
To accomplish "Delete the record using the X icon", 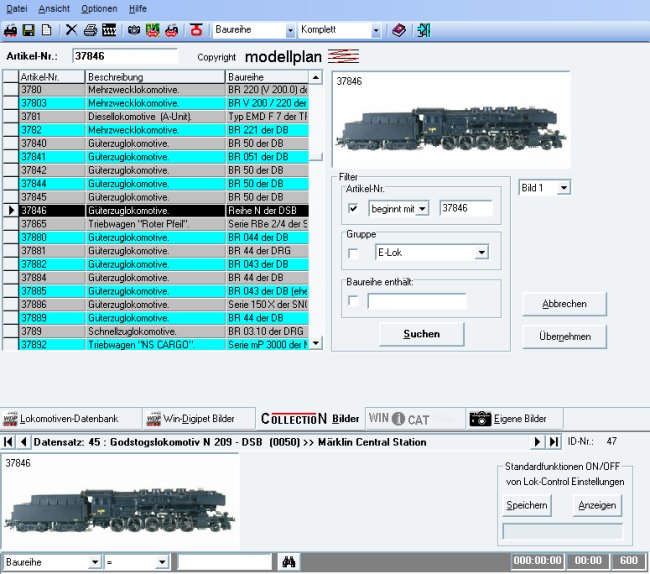I will [71, 30].
